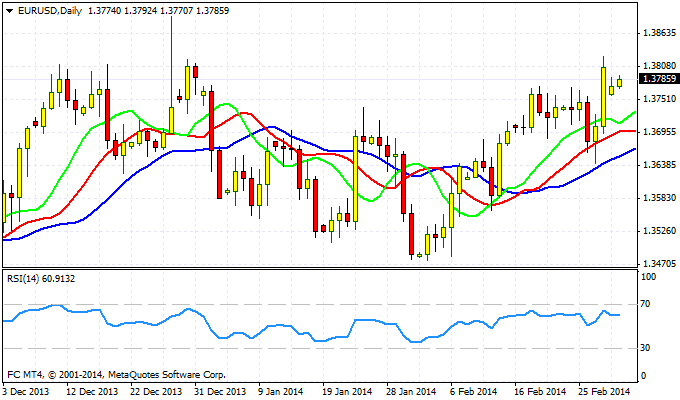Click the close price value 1.37859 in header
Viewport: 680px width, 400px height.
[212, 11]
